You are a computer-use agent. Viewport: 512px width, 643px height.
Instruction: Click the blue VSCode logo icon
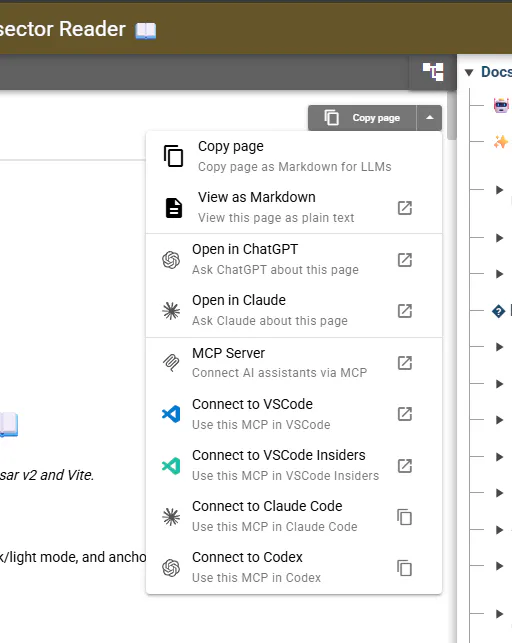click(x=171, y=414)
